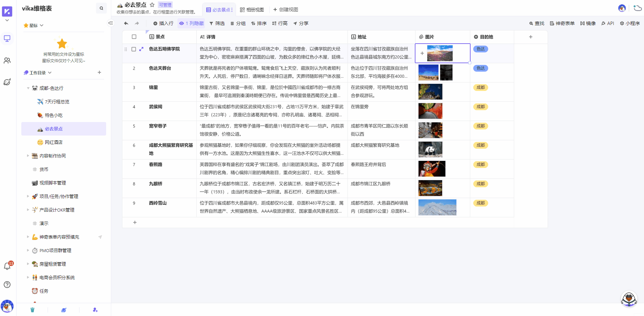This screenshot has height=316, width=644.
Task: Click the 西岭雪山 snow mountain thumbnail
Action: (x=437, y=207)
